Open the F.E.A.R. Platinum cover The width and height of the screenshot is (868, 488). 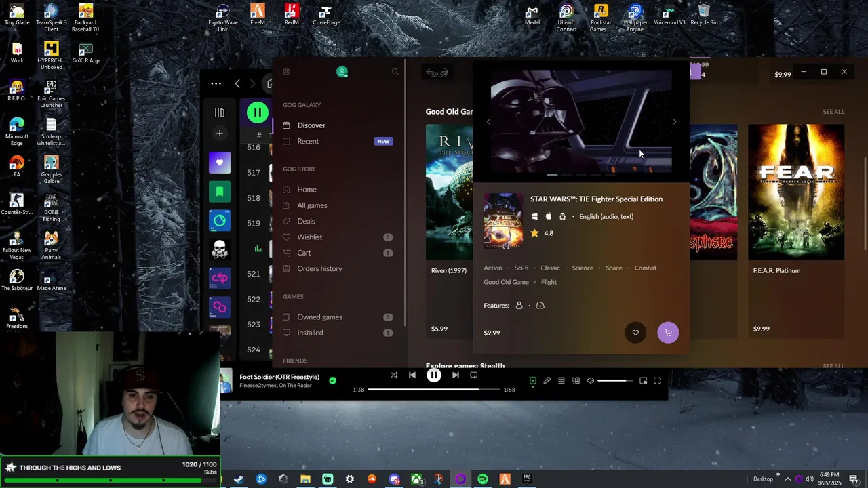pyautogui.click(x=796, y=192)
